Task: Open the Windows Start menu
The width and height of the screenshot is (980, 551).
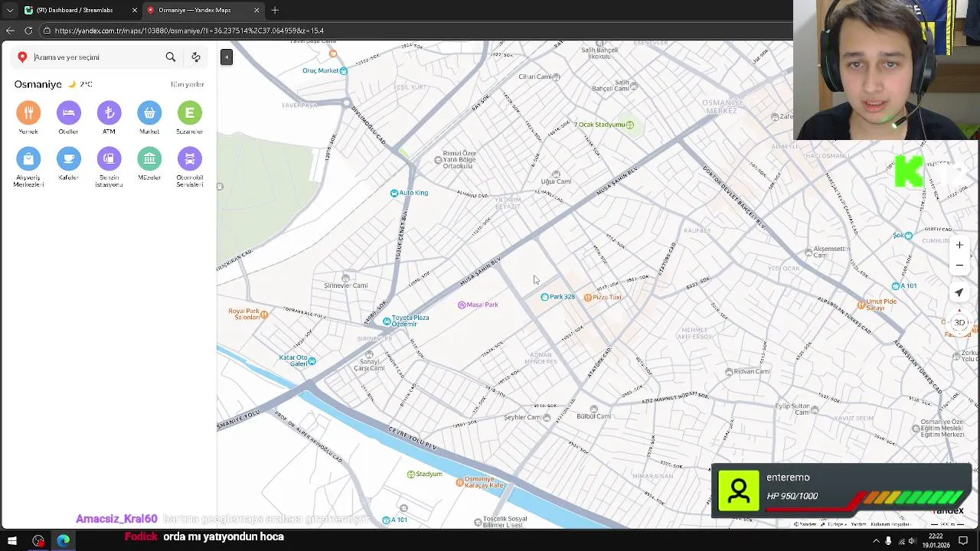Action: [x=11, y=541]
